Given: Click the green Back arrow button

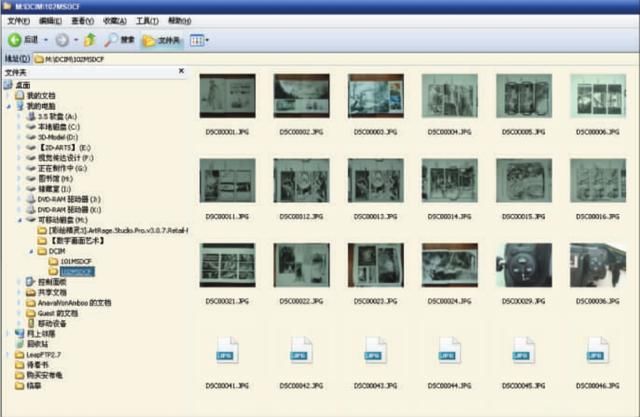Looking at the screenshot, I should pos(15,40).
